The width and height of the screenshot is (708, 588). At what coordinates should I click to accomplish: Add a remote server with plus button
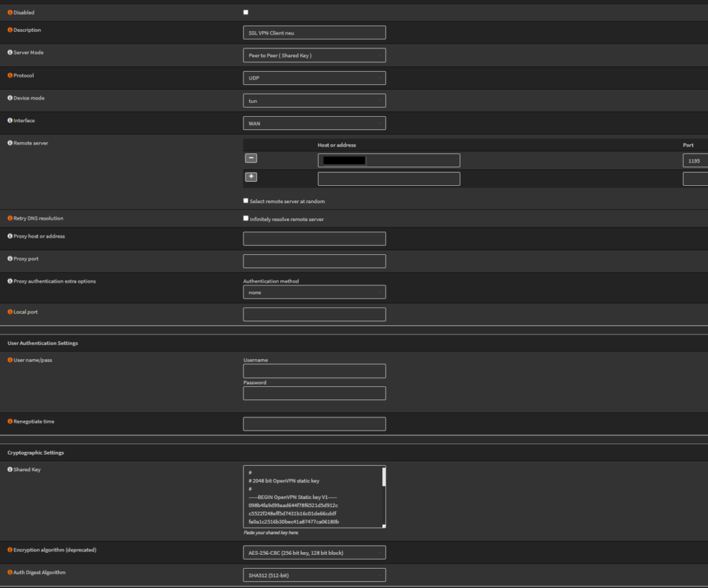click(x=251, y=177)
